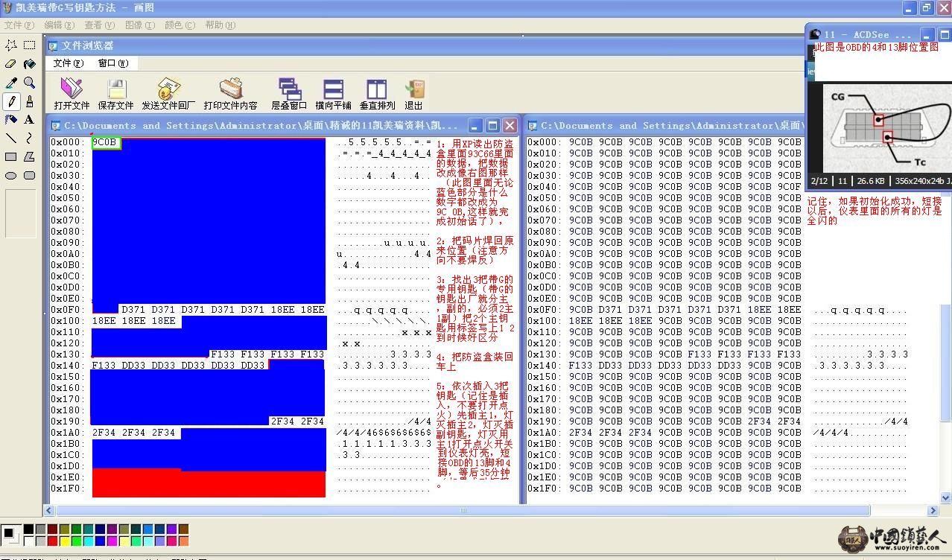Open the Paint 文件(F) menu

[19, 25]
